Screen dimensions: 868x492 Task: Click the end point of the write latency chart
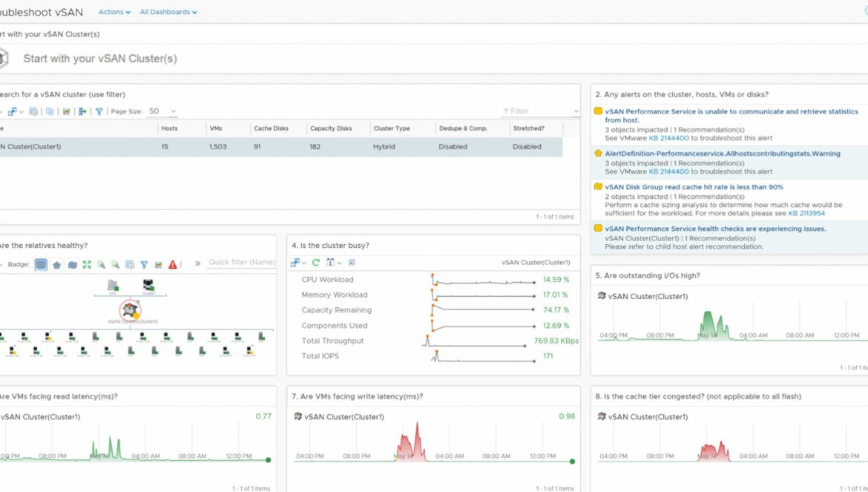[x=573, y=461]
